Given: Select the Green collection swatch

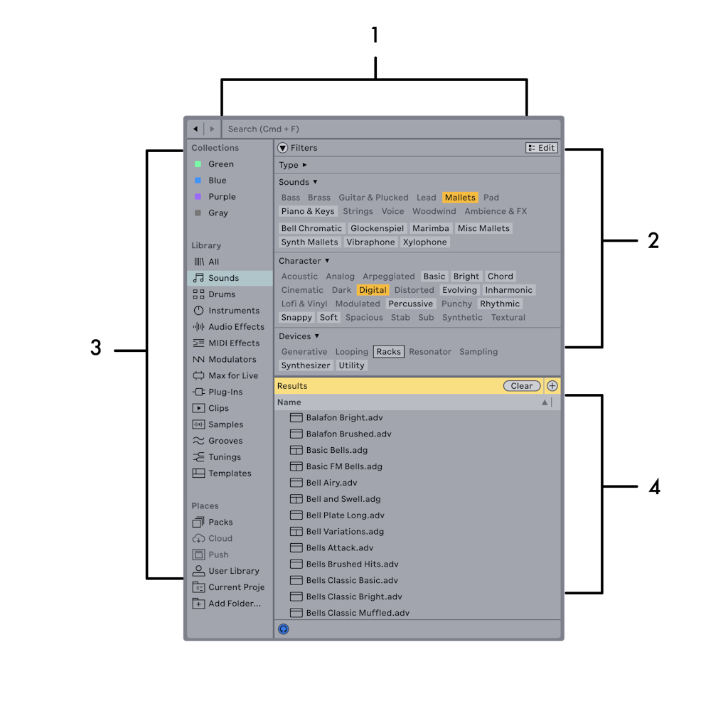Looking at the screenshot, I should point(220,164).
